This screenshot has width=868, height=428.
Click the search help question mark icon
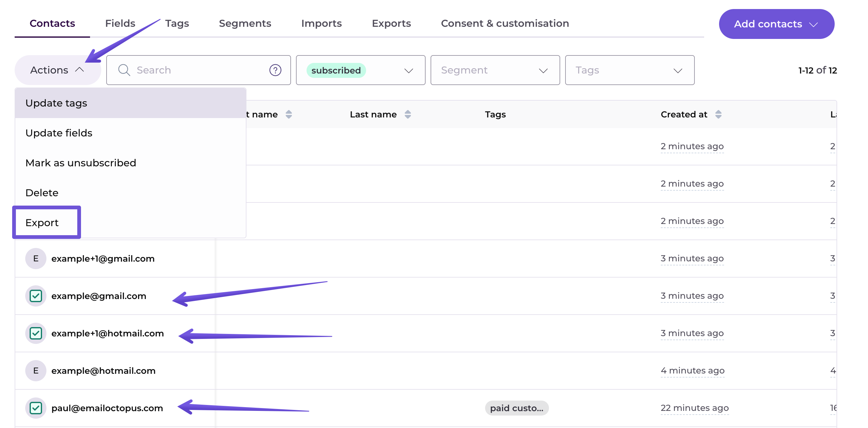pos(275,70)
